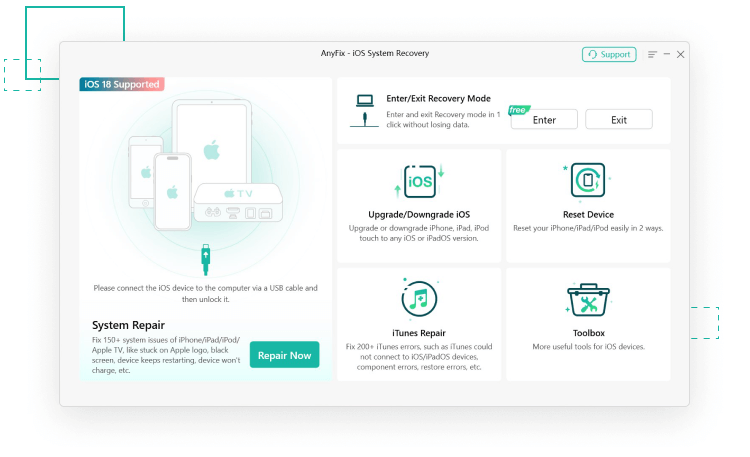Viewport: 750px width, 457px height.
Task: Click the Exit recovery mode button
Action: point(618,120)
